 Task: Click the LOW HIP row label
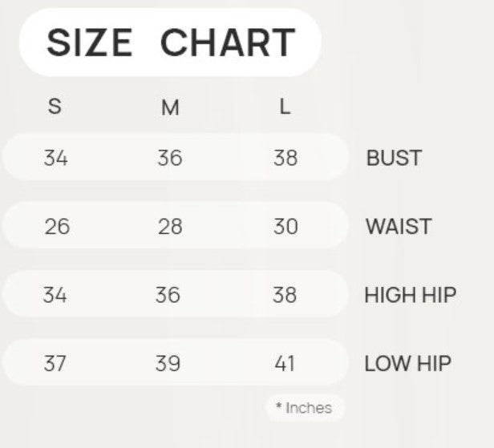coord(407,364)
